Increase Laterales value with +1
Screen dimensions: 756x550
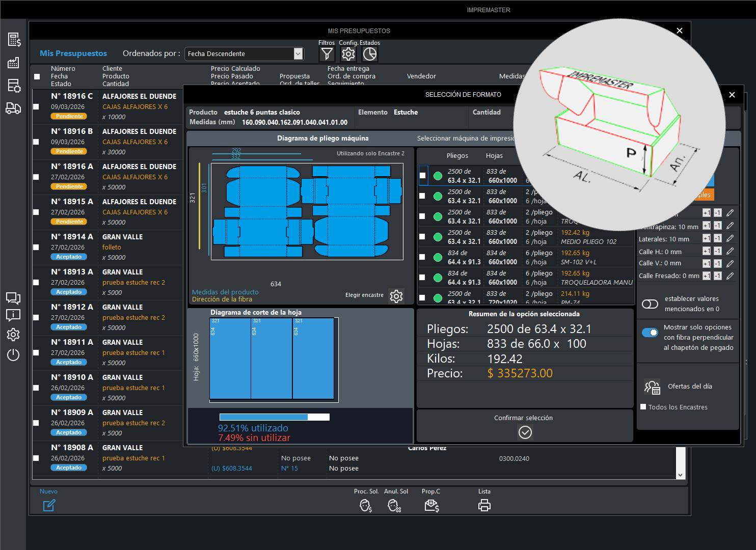click(706, 238)
